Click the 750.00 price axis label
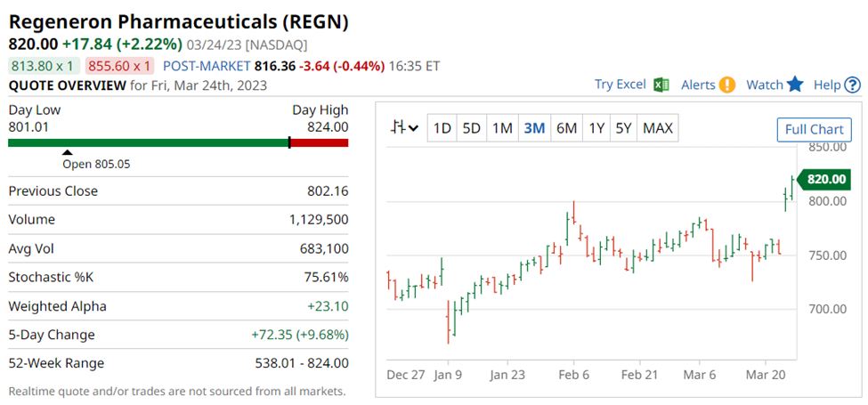The image size is (868, 405). coord(828,255)
